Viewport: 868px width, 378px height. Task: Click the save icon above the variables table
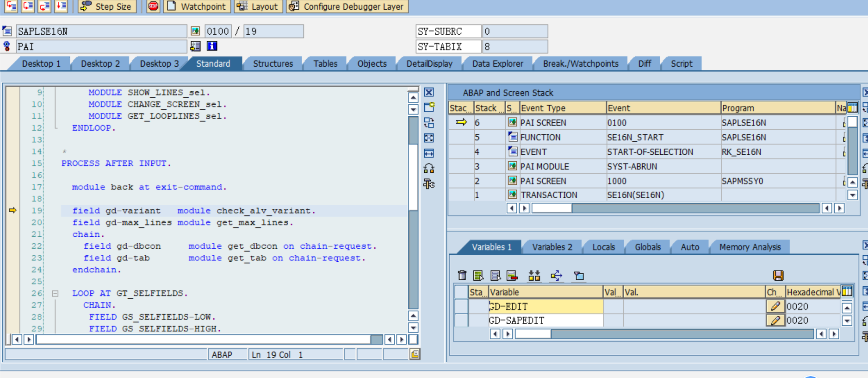[x=778, y=276]
